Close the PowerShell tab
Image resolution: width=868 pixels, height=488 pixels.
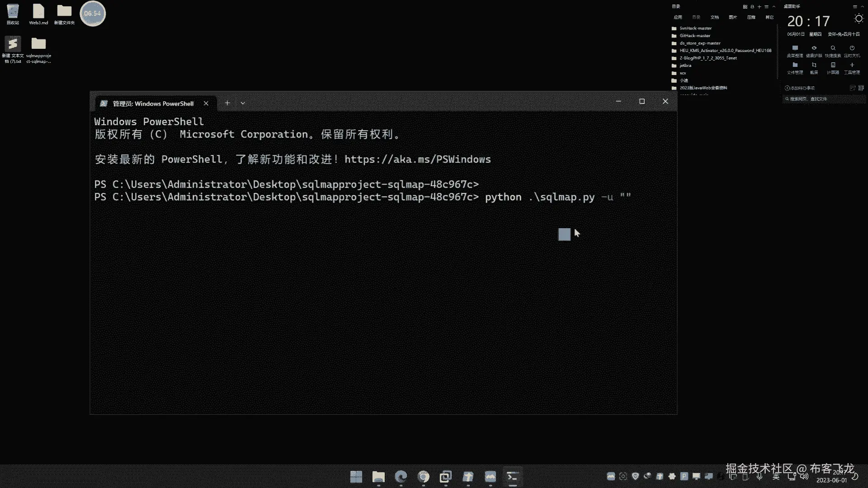tap(206, 103)
